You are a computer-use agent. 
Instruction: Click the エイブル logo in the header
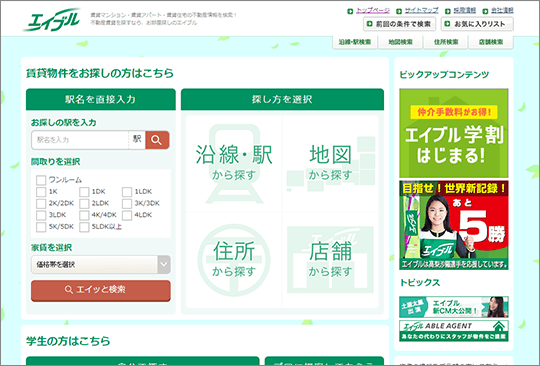(x=52, y=20)
